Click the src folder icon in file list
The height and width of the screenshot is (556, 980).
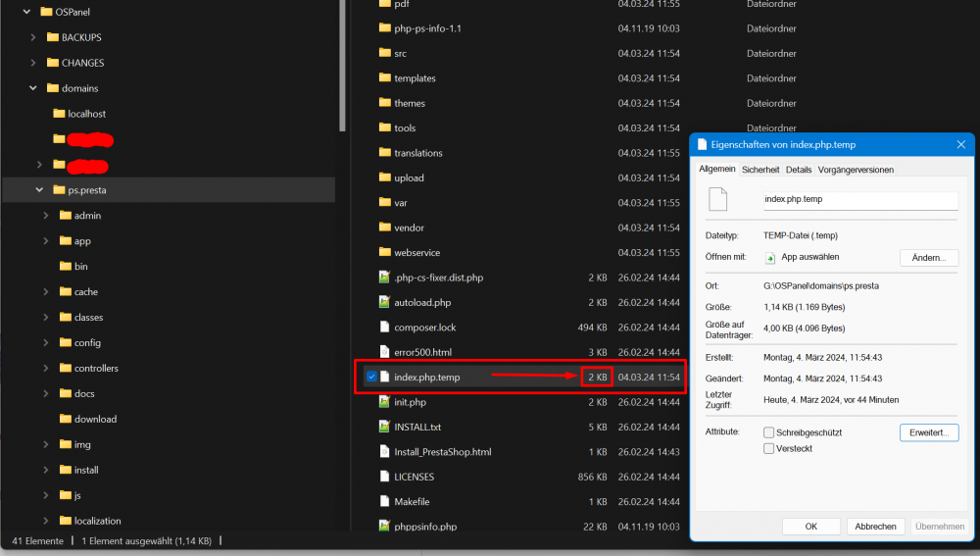click(384, 53)
